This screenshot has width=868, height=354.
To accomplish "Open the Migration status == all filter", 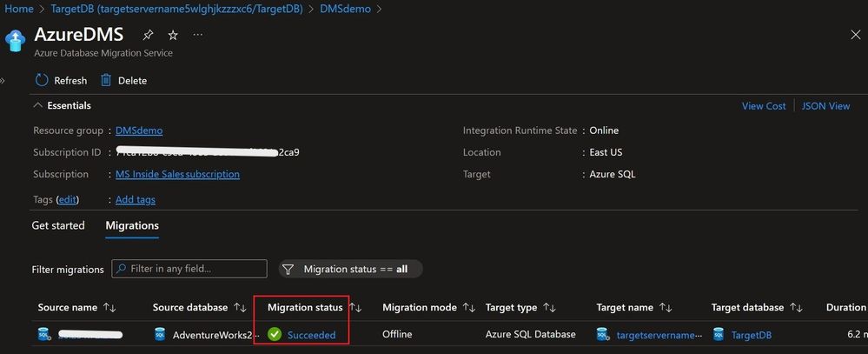I will (350, 270).
